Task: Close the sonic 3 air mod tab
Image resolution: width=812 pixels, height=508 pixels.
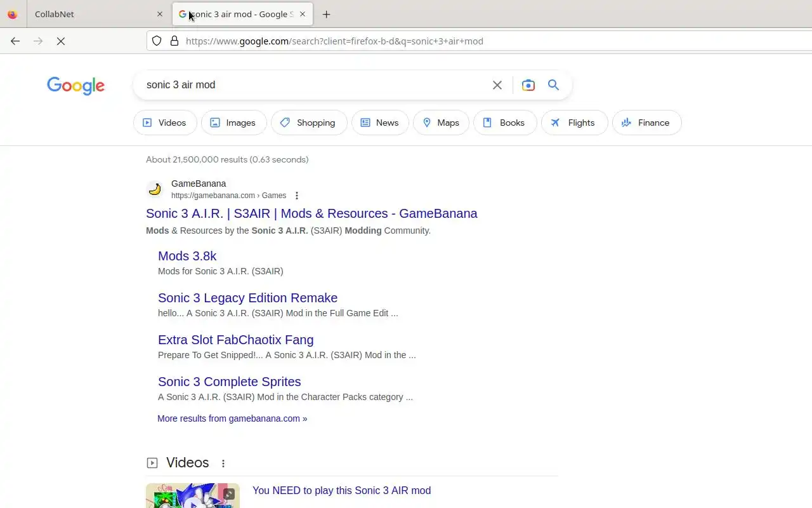Action: 303,14
